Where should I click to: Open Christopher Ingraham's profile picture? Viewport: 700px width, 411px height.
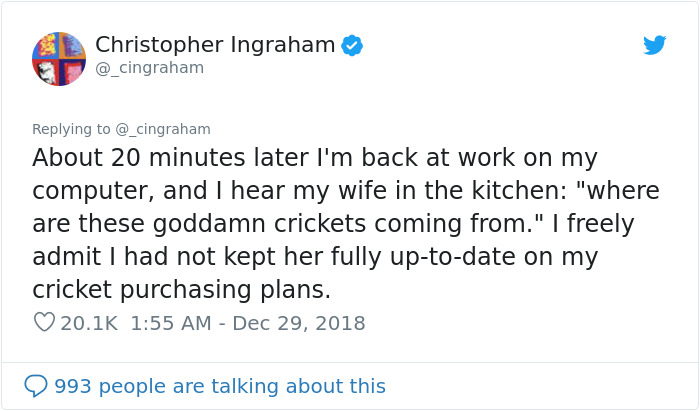(59, 58)
